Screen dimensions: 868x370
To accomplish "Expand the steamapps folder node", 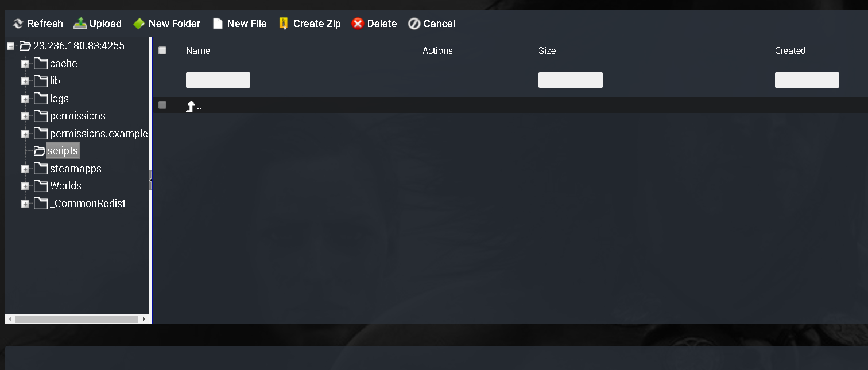I will 25,169.
